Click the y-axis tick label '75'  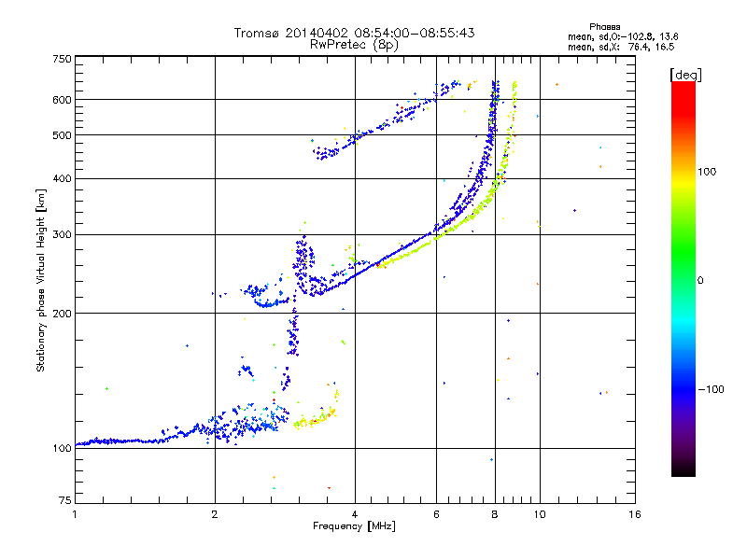click(65, 500)
